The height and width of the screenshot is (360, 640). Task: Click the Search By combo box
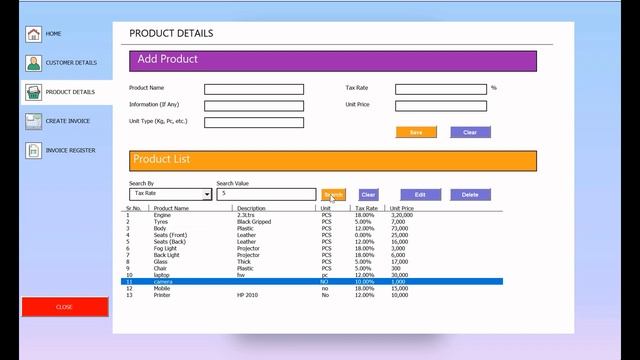171,194
